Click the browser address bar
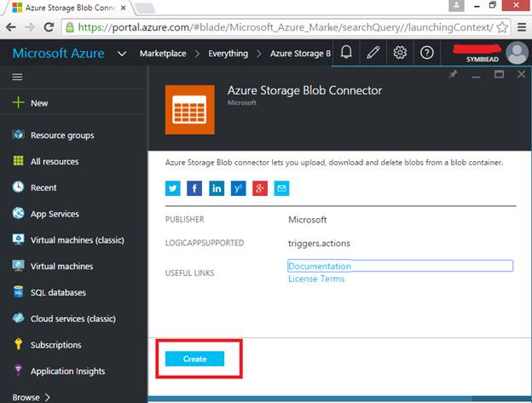 [281, 26]
